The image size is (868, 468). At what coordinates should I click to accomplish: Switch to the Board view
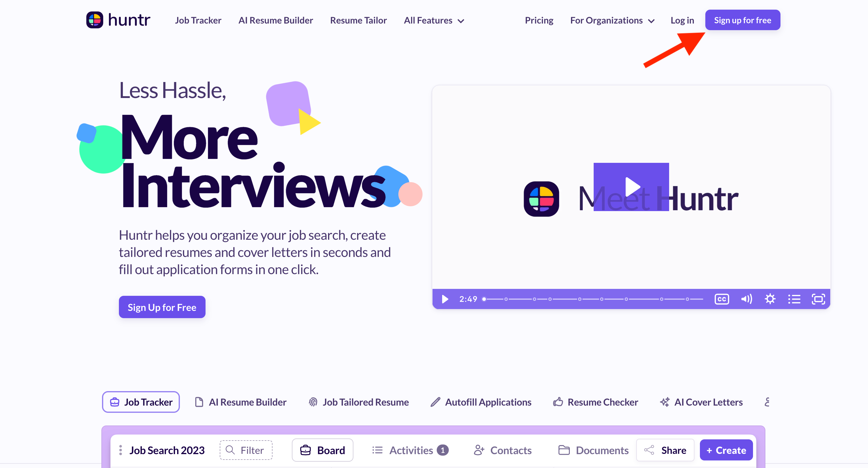coord(322,450)
